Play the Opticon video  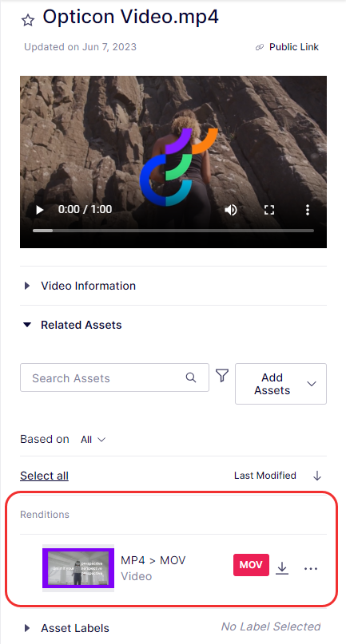(40, 210)
